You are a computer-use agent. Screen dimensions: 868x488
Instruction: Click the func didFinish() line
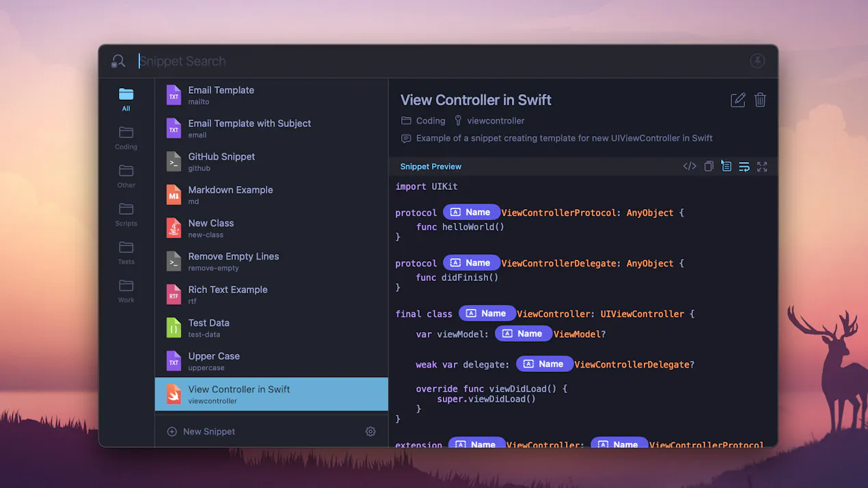click(x=457, y=277)
